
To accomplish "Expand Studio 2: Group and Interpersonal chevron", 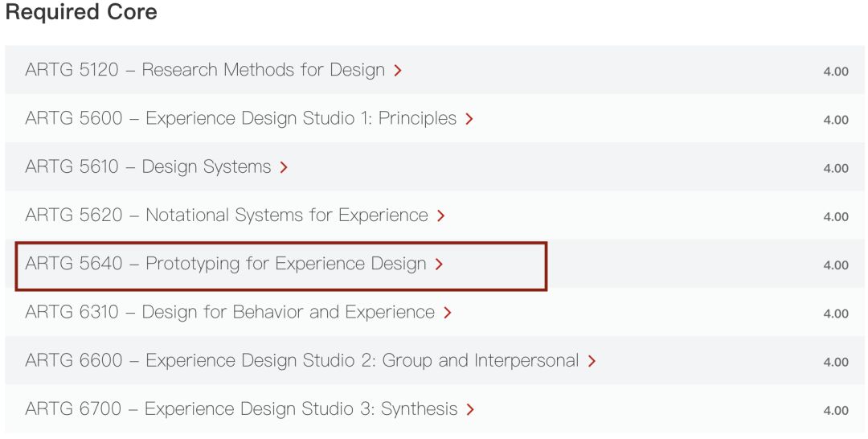I will pyautogui.click(x=592, y=361).
